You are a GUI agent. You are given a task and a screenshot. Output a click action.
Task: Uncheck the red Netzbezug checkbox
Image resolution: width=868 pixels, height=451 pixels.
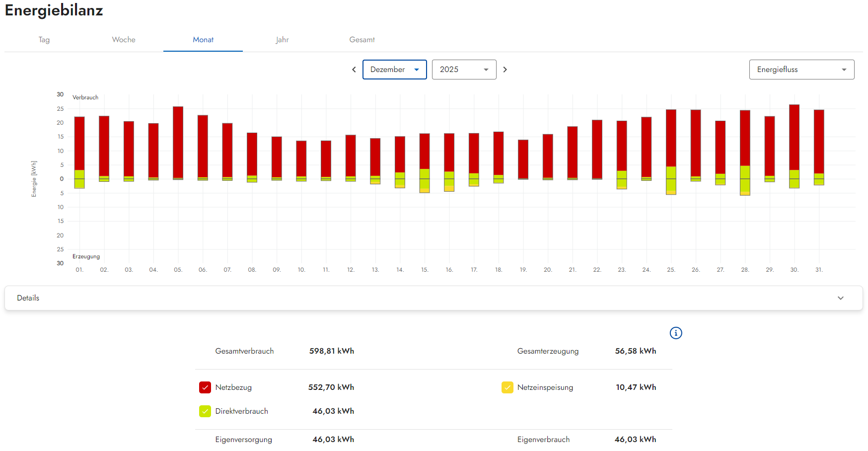[205, 387]
